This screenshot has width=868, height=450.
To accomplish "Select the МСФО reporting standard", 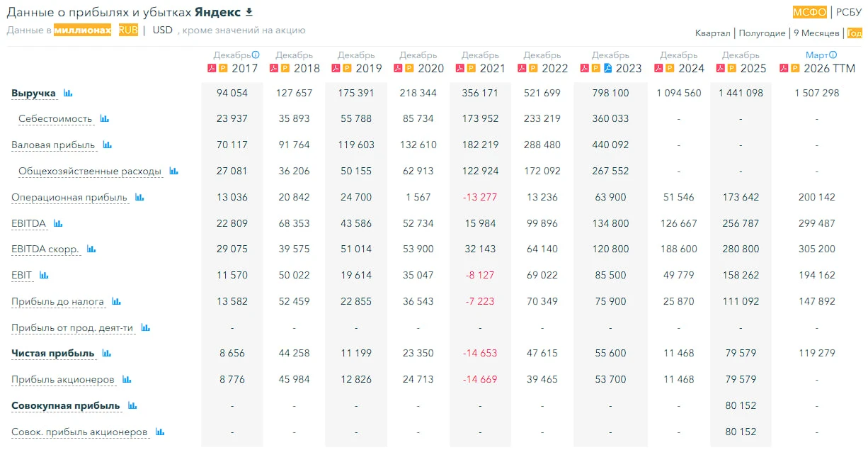I will [x=809, y=11].
